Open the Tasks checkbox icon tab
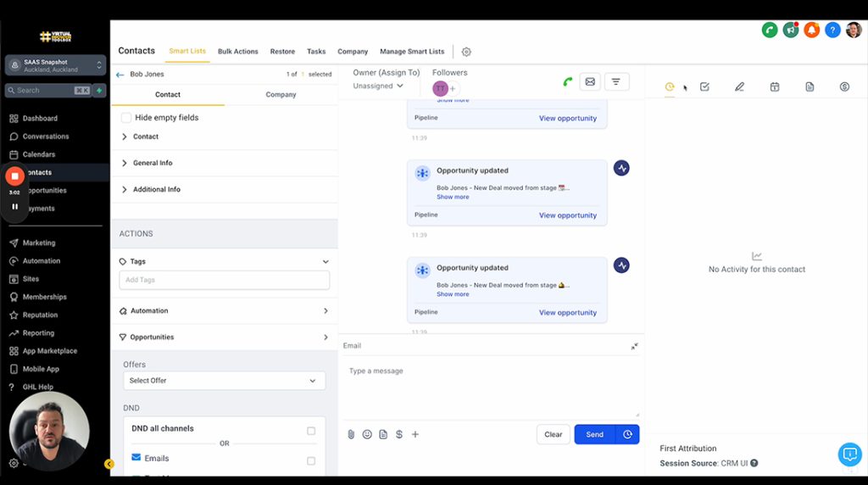 [x=704, y=87]
